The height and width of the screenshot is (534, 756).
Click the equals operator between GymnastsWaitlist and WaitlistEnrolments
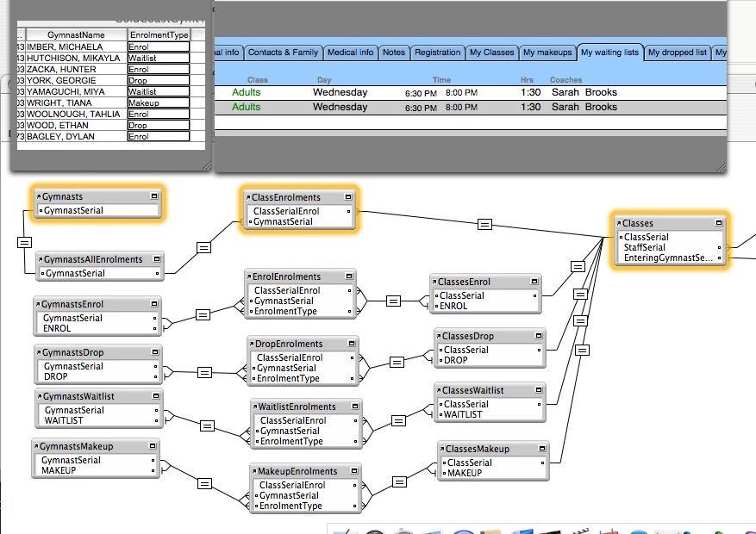(x=207, y=425)
